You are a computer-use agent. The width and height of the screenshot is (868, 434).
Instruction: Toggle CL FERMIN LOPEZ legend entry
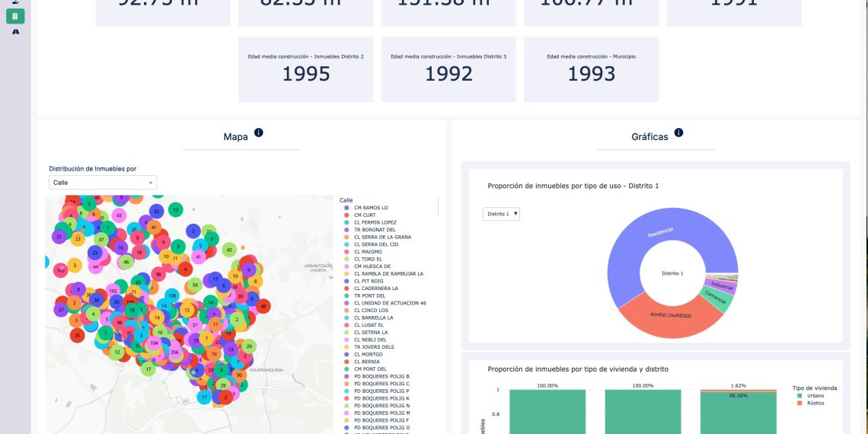376,222
